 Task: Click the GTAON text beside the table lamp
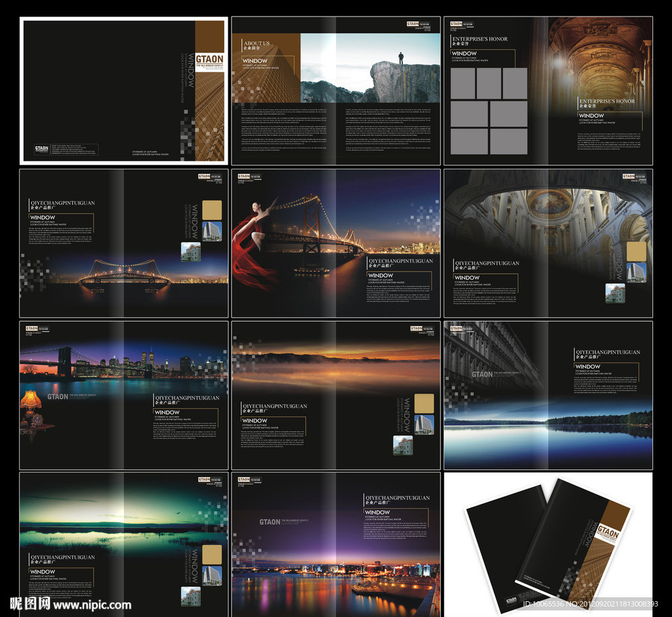(58, 396)
